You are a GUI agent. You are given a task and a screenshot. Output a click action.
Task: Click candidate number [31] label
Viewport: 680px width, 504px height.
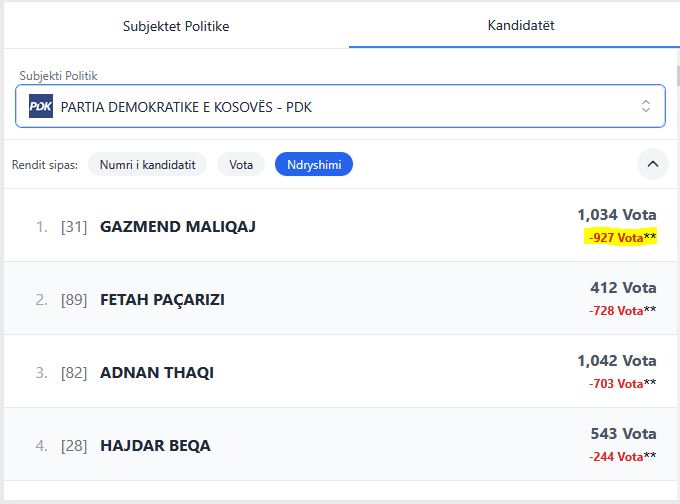(74, 227)
